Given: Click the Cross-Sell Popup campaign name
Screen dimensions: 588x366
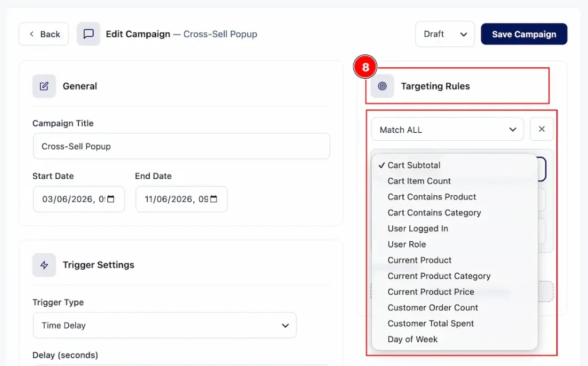Looking at the screenshot, I should 220,34.
